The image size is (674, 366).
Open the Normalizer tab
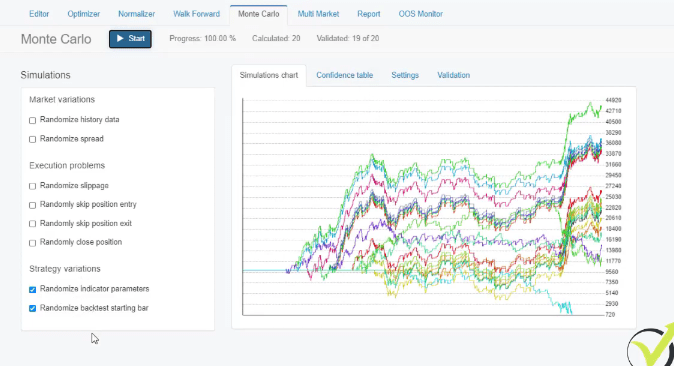pos(136,14)
